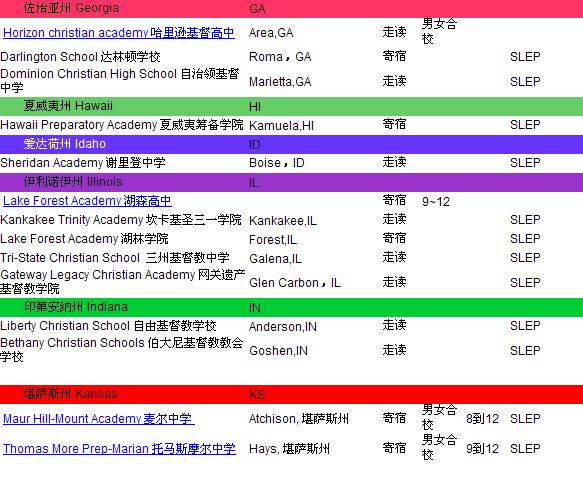This screenshot has width=583, height=477.
Task: Open Horizon christian academy link
Action: pos(119,33)
